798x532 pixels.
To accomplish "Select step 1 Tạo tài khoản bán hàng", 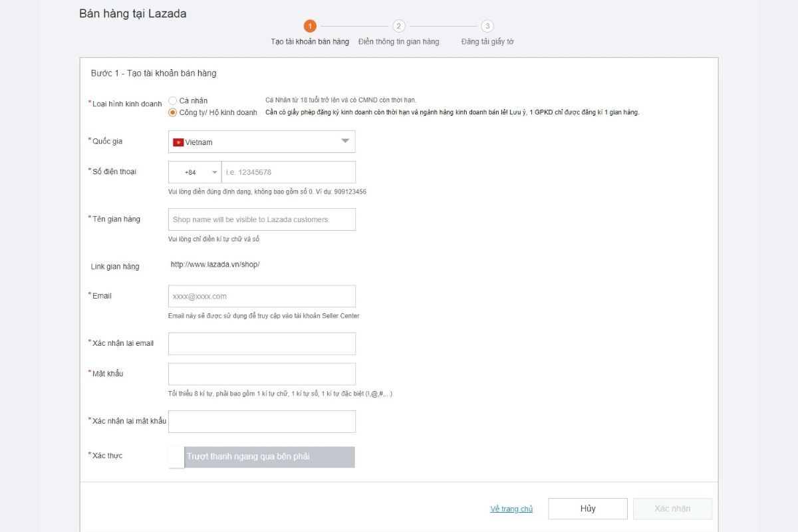I will (x=310, y=41).
